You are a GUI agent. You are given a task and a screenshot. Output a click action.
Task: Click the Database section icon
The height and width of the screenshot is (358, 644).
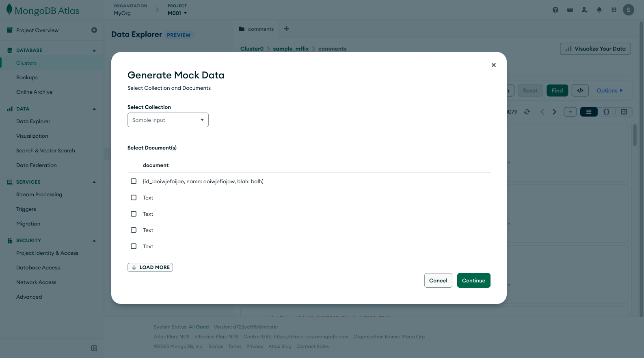pos(10,50)
